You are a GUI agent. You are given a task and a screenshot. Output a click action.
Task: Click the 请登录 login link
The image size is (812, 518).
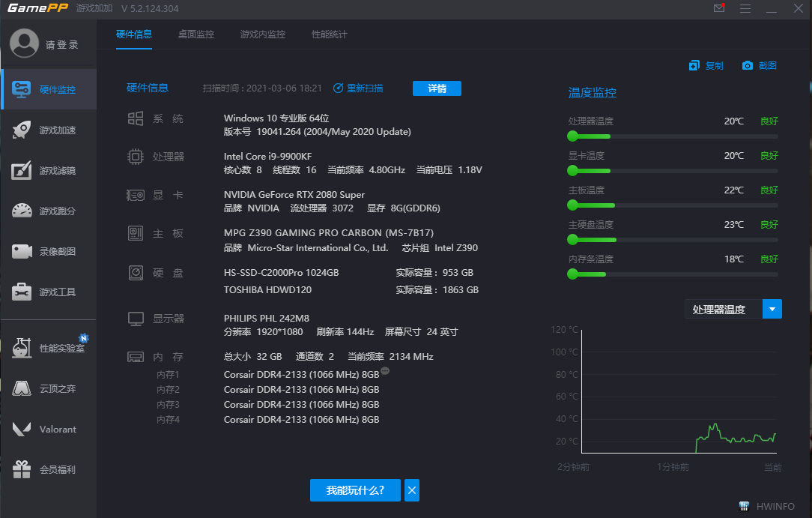pyautogui.click(x=62, y=45)
